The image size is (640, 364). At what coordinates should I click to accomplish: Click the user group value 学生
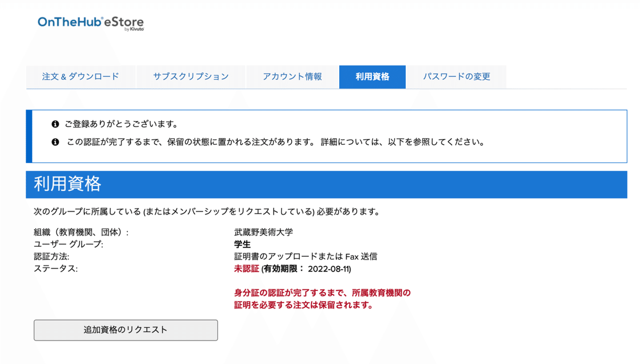click(241, 244)
